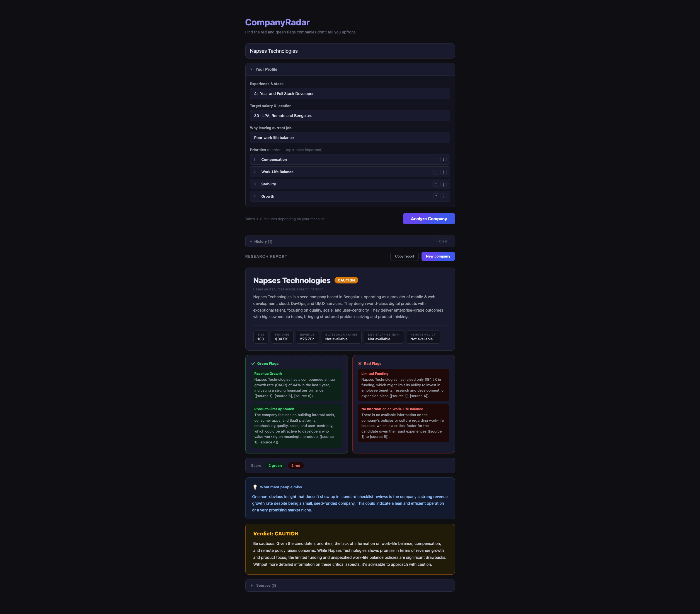The width and height of the screenshot is (700, 614).
Task: Focus the company name input field
Action: coord(350,51)
